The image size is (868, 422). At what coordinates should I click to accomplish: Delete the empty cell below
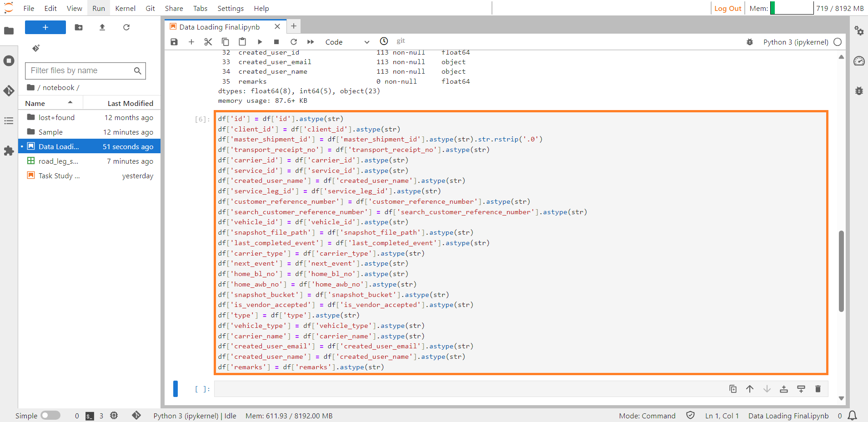pyautogui.click(x=818, y=389)
